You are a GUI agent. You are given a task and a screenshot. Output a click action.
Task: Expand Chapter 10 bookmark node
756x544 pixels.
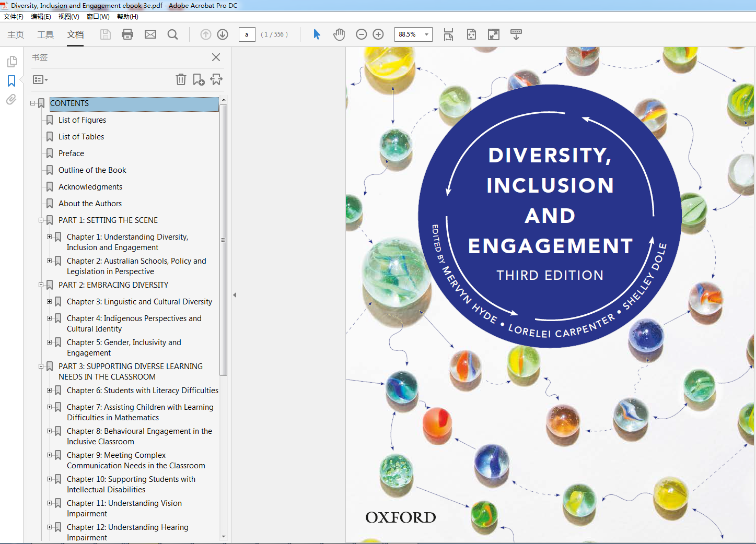point(49,479)
